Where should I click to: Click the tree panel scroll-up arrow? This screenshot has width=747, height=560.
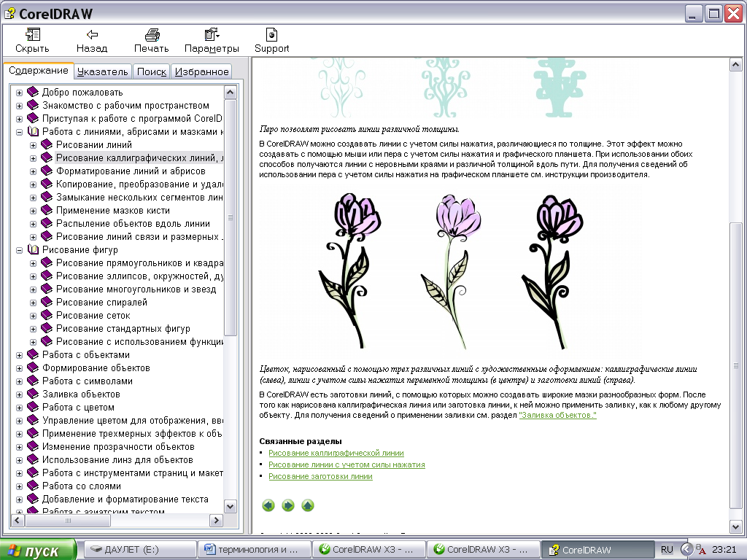click(x=230, y=92)
